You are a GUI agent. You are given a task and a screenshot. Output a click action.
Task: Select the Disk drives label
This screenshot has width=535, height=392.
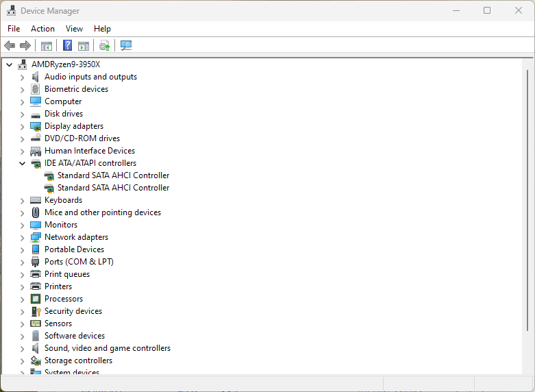point(64,114)
